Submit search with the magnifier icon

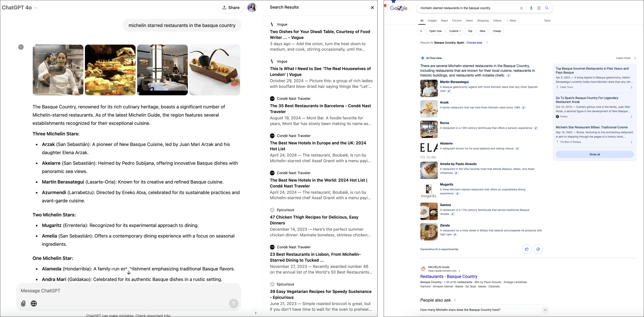[x=547, y=8]
